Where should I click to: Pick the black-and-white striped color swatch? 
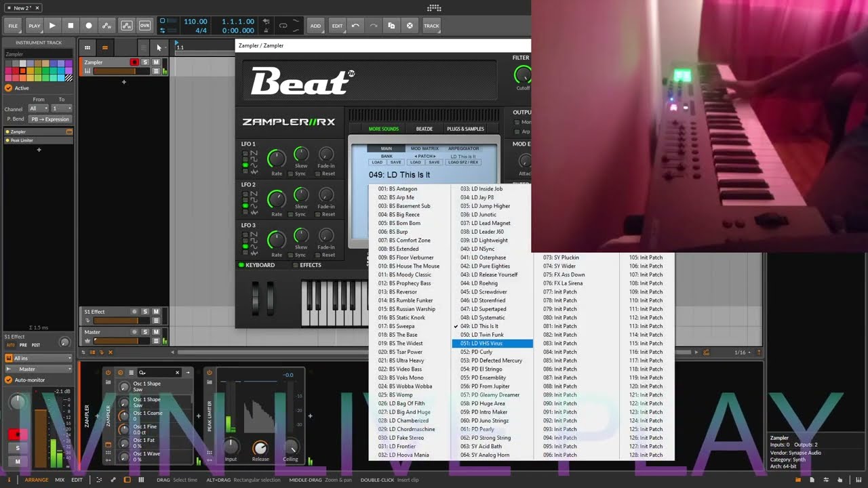click(x=68, y=77)
